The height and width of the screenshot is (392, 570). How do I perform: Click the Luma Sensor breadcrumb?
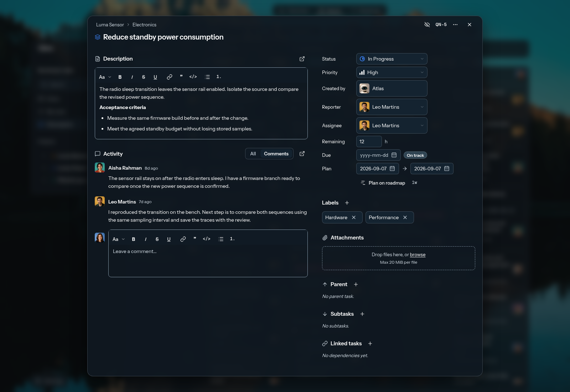(x=110, y=25)
